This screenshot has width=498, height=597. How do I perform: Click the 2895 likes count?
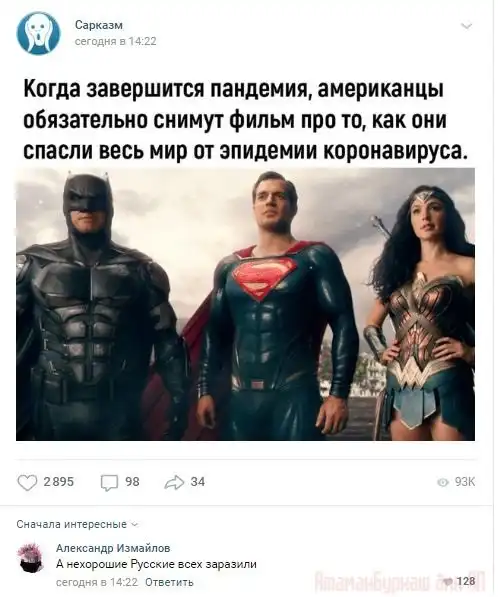pyautogui.click(x=59, y=482)
